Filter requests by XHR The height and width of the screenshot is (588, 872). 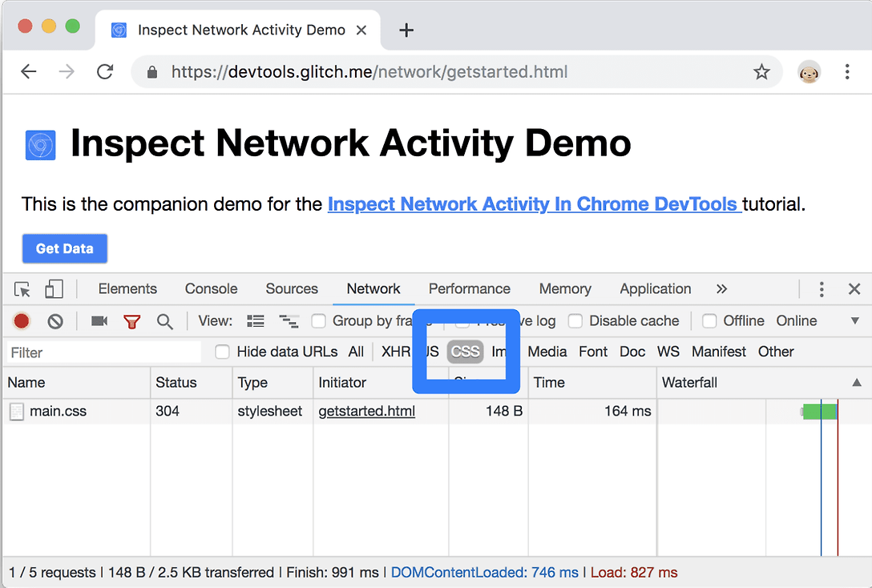pyautogui.click(x=395, y=352)
